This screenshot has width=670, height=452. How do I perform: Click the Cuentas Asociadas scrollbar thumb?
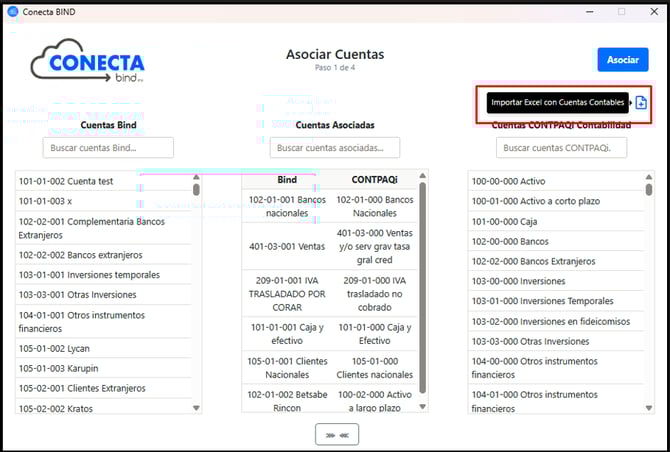pos(423,288)
